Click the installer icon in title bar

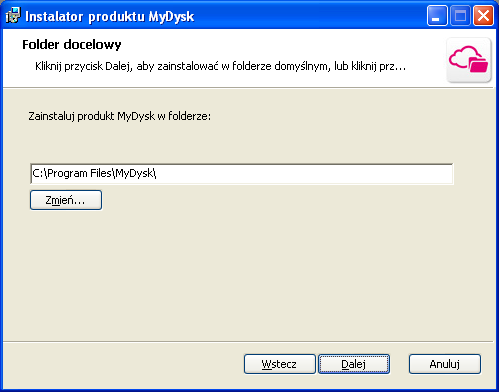(x=13, y=16)
